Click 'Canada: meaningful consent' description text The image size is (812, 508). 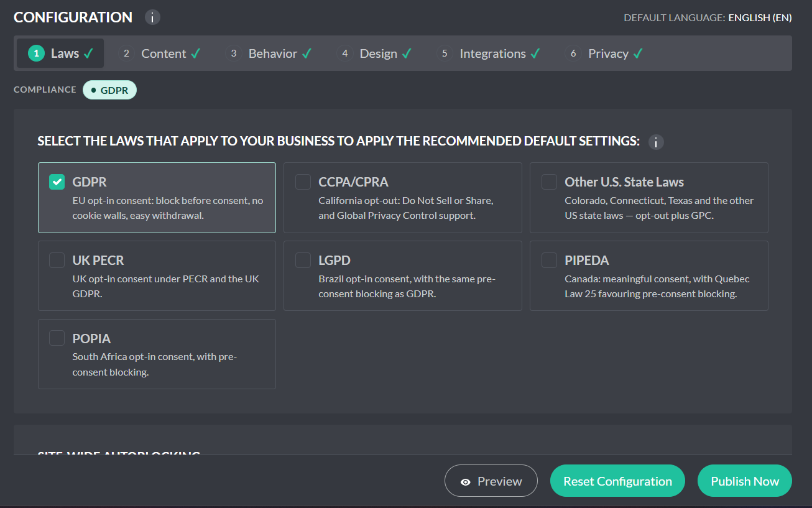(657, 286)
